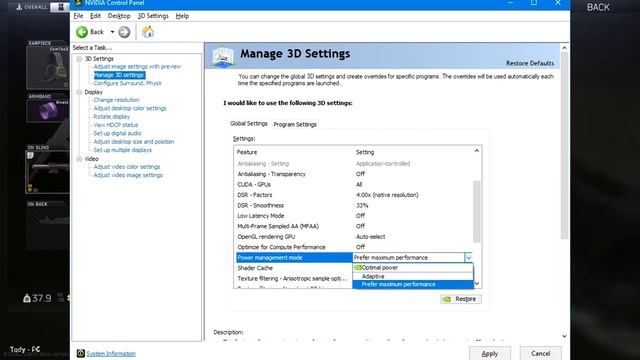Viewport: 640px width, 360px height.
Task: Open the Back history dropdown arrow
Action: 112,32
